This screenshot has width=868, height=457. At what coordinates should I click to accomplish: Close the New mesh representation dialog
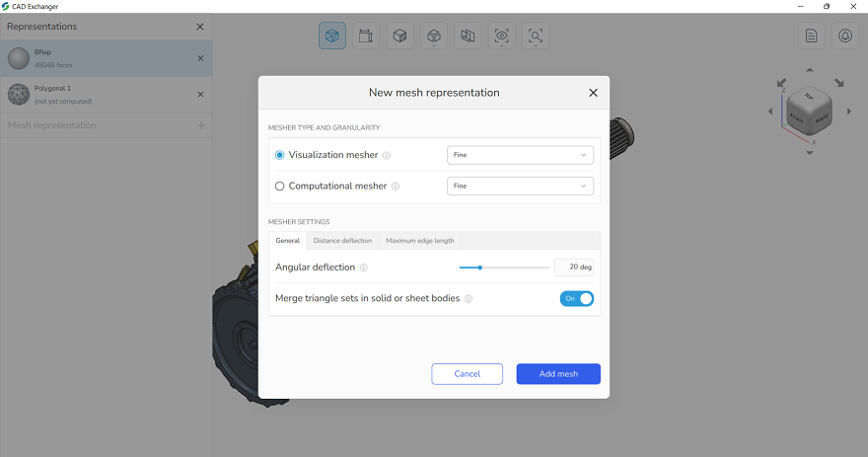594,93
